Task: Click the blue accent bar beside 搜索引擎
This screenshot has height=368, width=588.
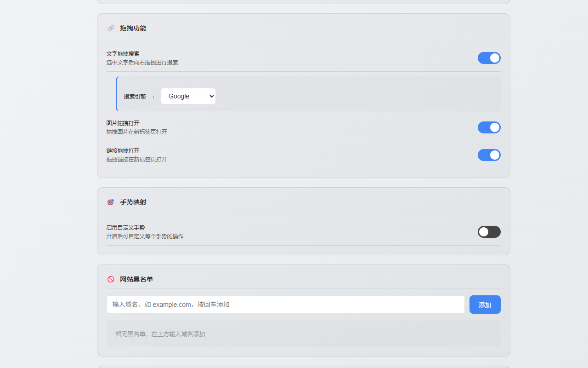Action: coord(118,94)
